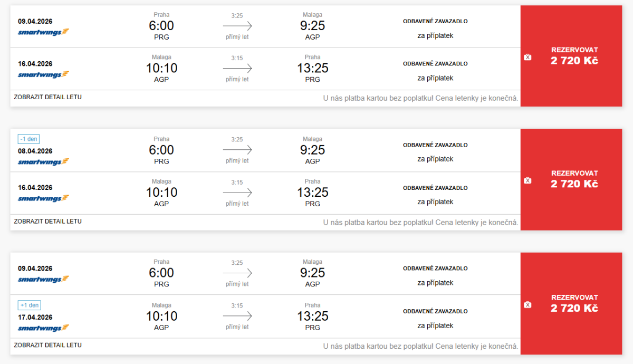The image size is (633, 364).
Task: Open Zobrazit detail letu for the 09.04–17.04 trip
Action: pos(48,346)
